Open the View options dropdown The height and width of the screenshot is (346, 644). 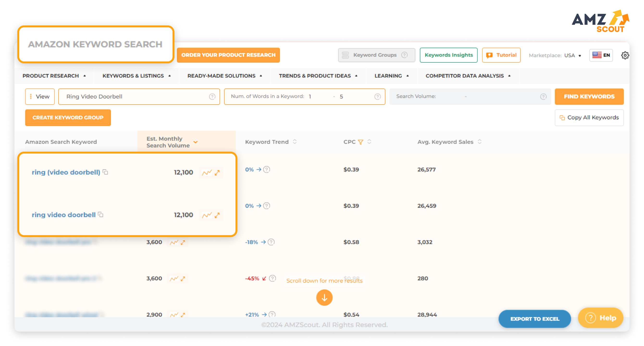pyautogui.click(x=40, y=96)
